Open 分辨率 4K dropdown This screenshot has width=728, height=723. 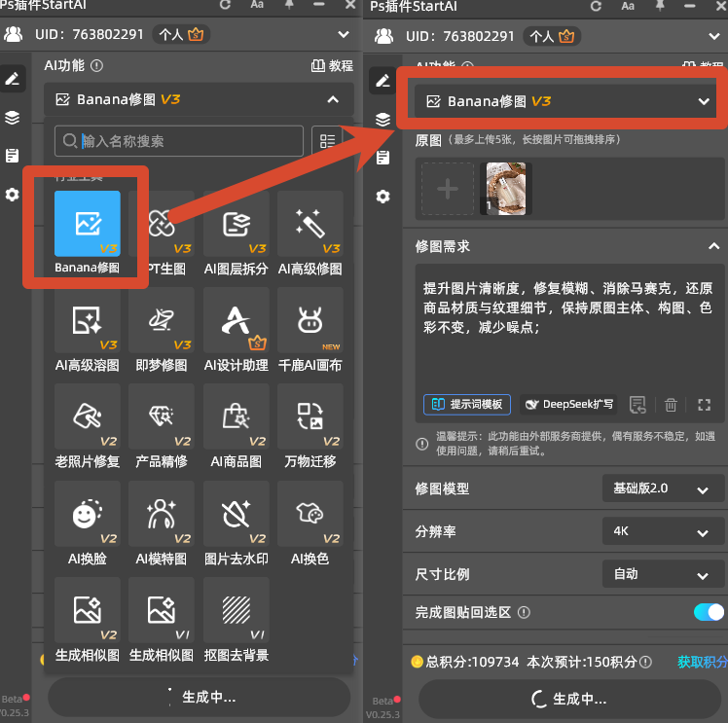[663, 531]
